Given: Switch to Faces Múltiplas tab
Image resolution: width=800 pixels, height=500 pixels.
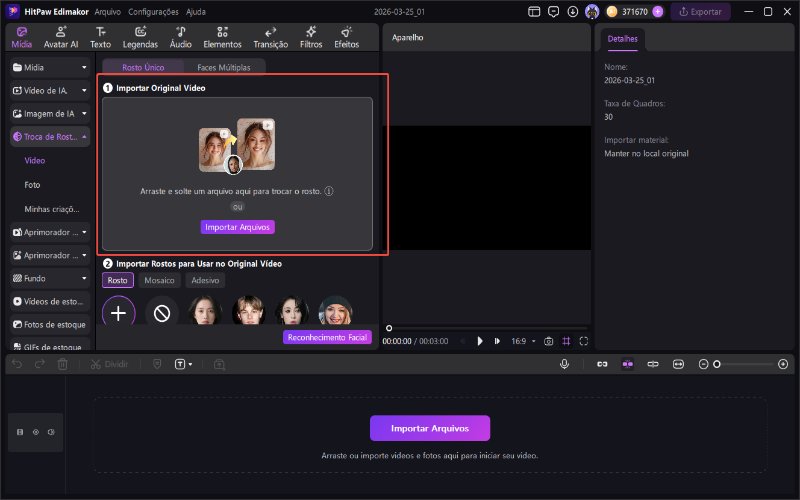Looking at the screenshot, I should (216, 66).
